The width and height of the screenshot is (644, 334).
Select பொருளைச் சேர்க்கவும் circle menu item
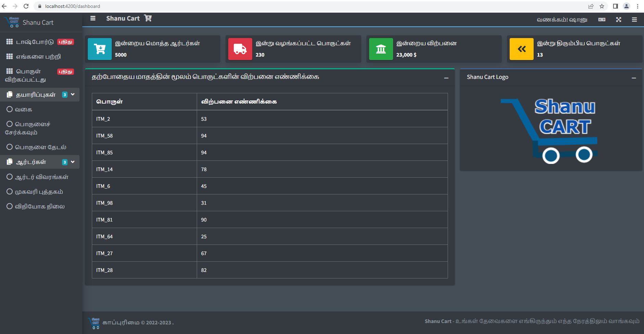(40, 128)
